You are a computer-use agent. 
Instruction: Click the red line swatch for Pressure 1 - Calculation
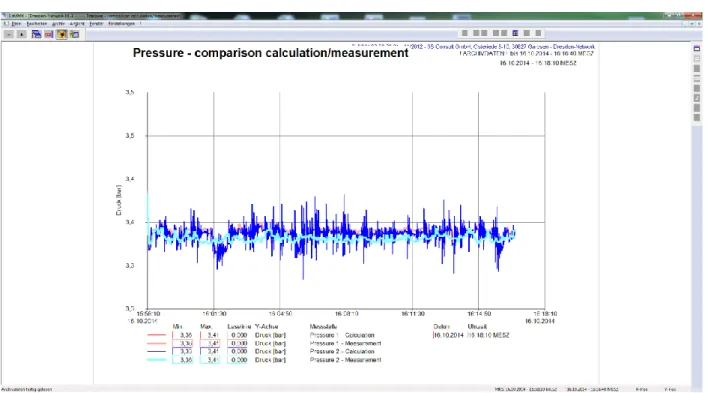157,335
